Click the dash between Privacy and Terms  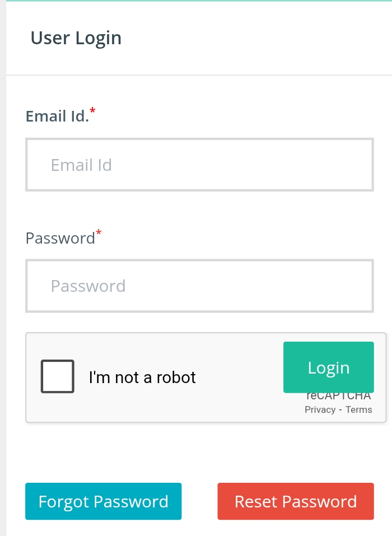(340, 410)
